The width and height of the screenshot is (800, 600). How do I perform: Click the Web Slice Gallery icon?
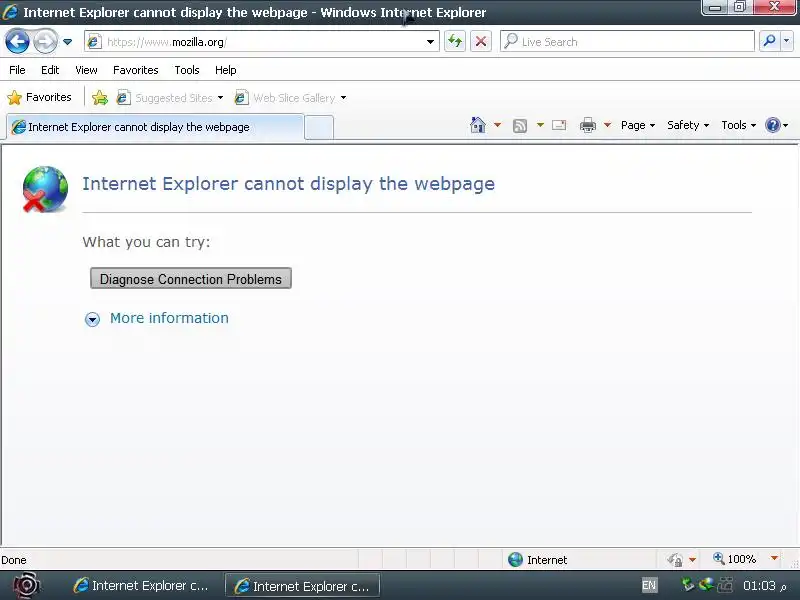point(241,97)
